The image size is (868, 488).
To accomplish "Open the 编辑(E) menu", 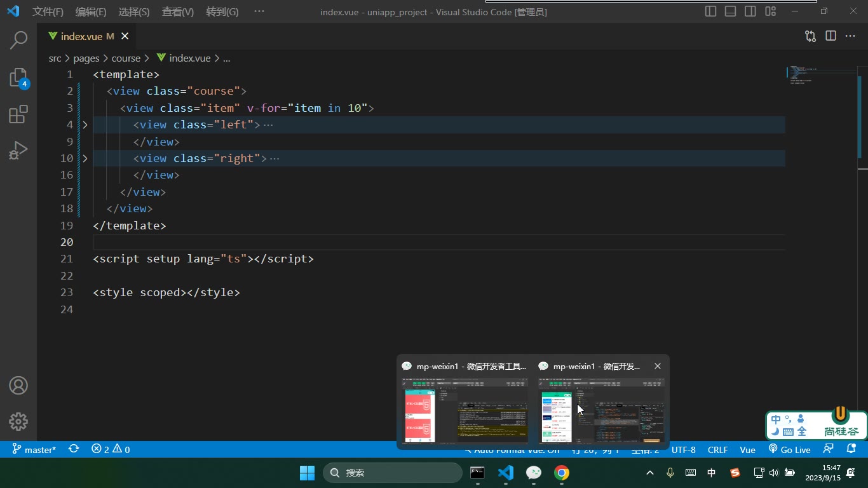I will [91, 11].
